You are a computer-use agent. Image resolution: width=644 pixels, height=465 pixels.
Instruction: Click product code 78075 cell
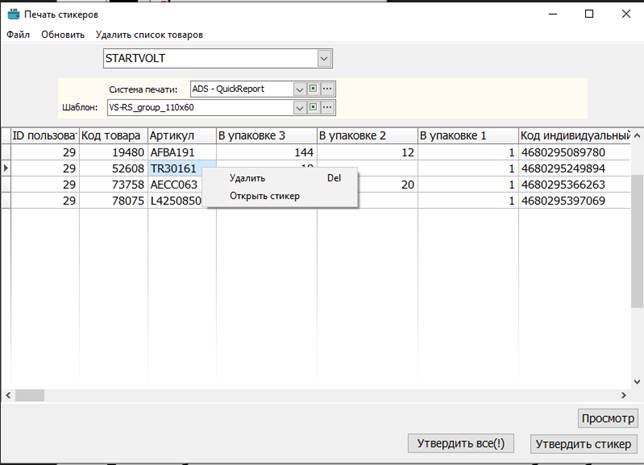(x=113, y=201)
